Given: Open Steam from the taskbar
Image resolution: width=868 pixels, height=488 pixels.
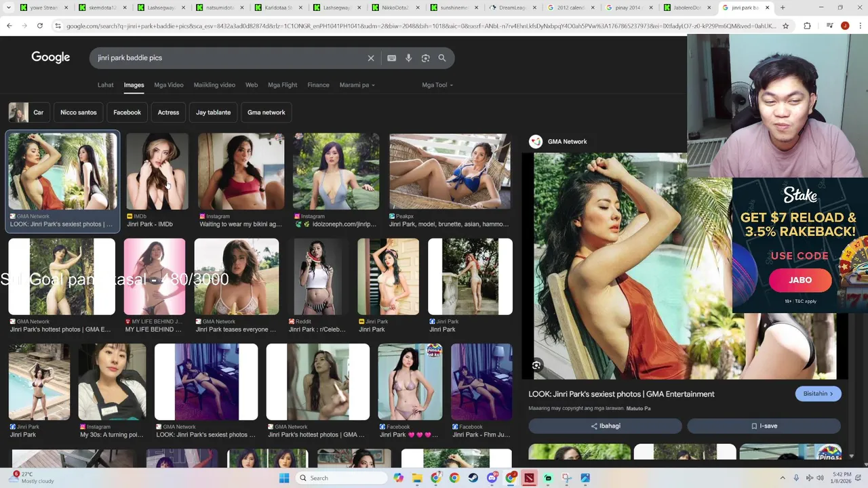Looking at the screenshot, I should (473, 478).
